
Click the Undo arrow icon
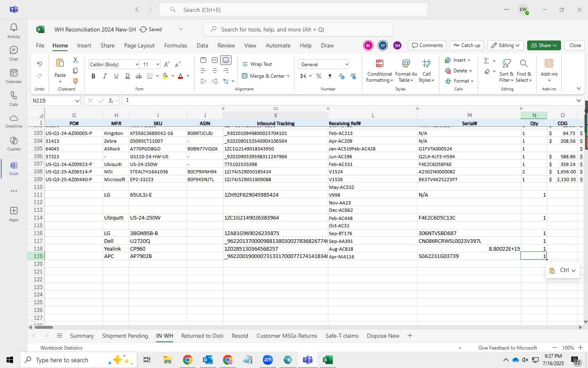[x=40, y=64]
